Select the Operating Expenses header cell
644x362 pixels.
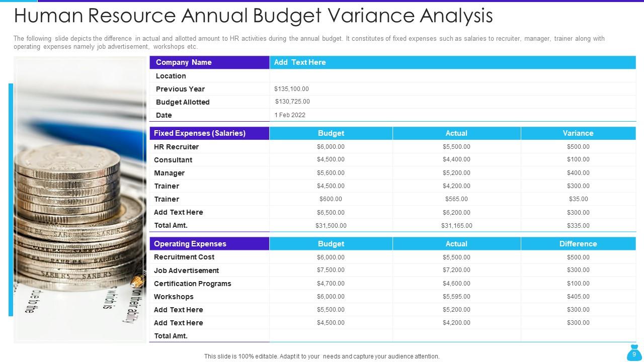coord(209,244)
